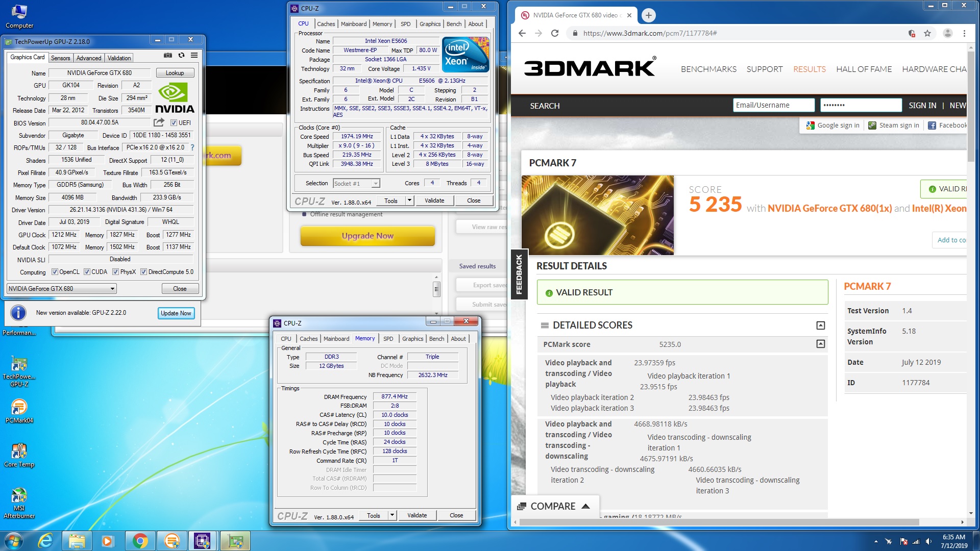Viewport: 980px width, 551px height.
Task: Open the Tools dropdown arrow in CPU-Z Memory window
Action: (392, 515)
